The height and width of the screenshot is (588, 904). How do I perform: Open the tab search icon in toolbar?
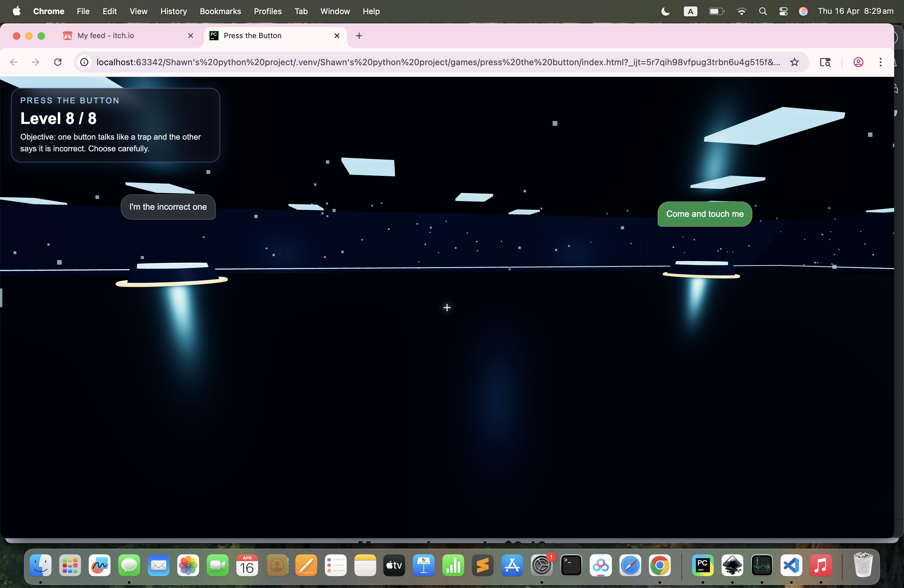coord(825,62)
